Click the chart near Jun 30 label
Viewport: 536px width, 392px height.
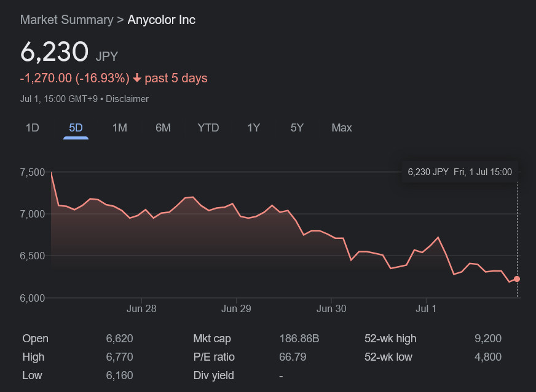click(331, 308)
